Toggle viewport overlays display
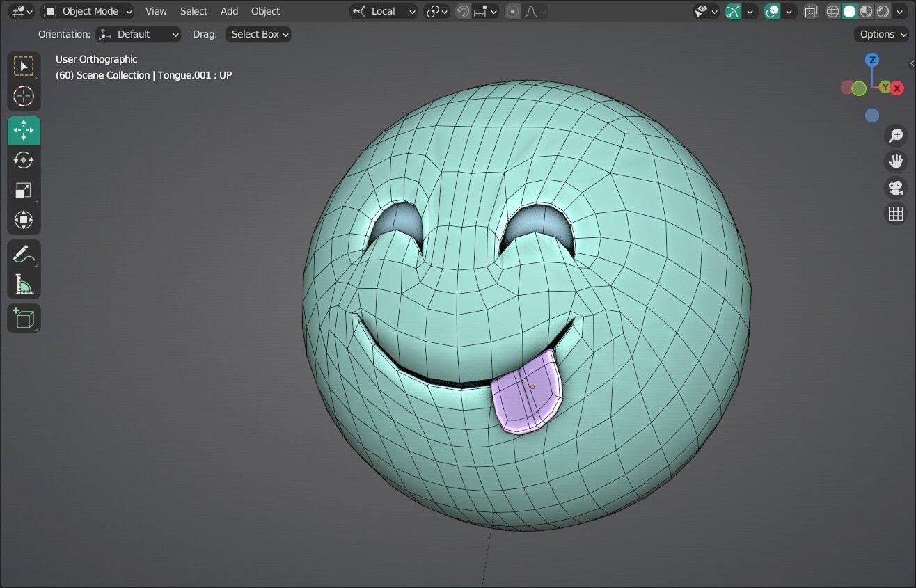Image resolution: width=916 pixels, height=588 pixels. coord(772,11)
